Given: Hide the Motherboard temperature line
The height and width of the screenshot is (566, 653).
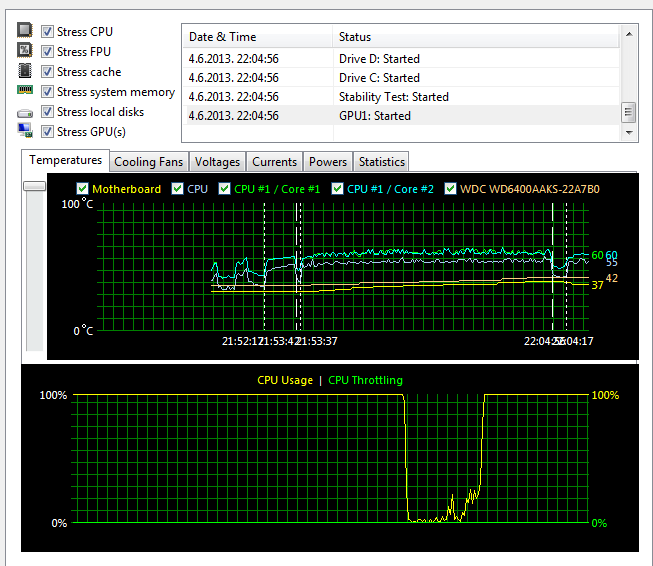Looking at the screenshot, I should 83,188.
